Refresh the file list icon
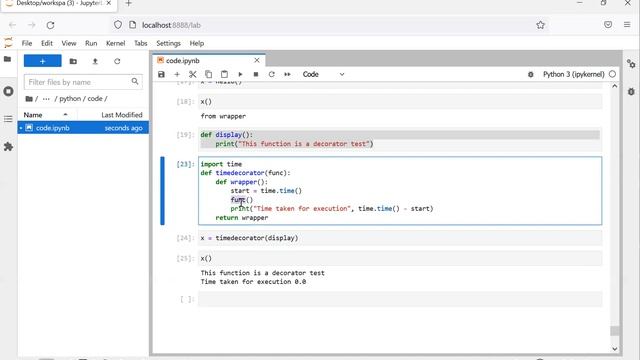 coord(117,61)
